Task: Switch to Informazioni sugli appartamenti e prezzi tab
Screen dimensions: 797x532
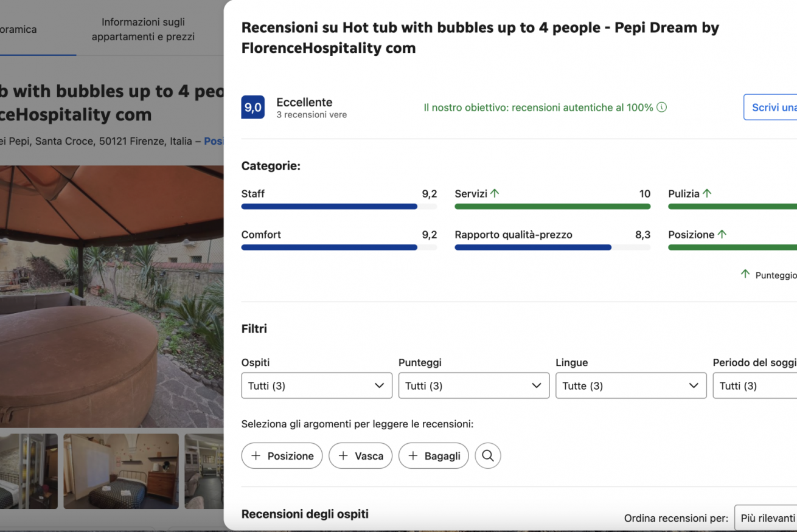Action: 143,29
